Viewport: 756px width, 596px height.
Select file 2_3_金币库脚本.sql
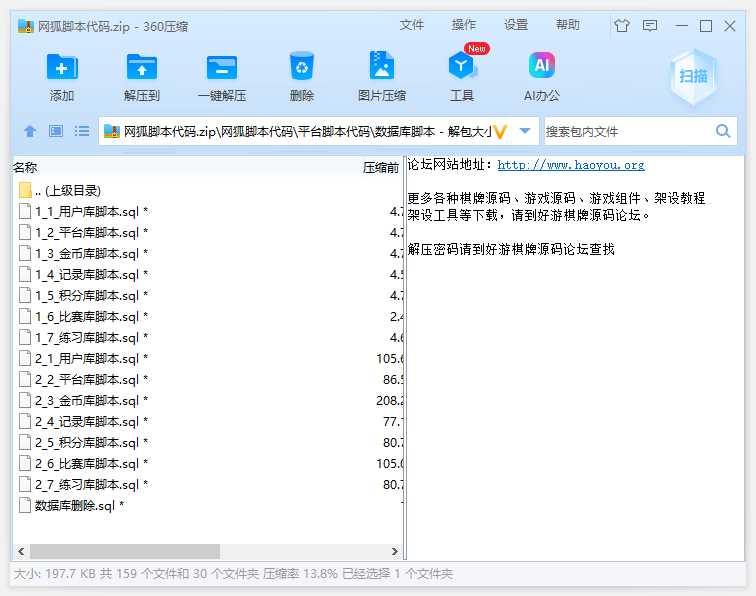[208, 400]
